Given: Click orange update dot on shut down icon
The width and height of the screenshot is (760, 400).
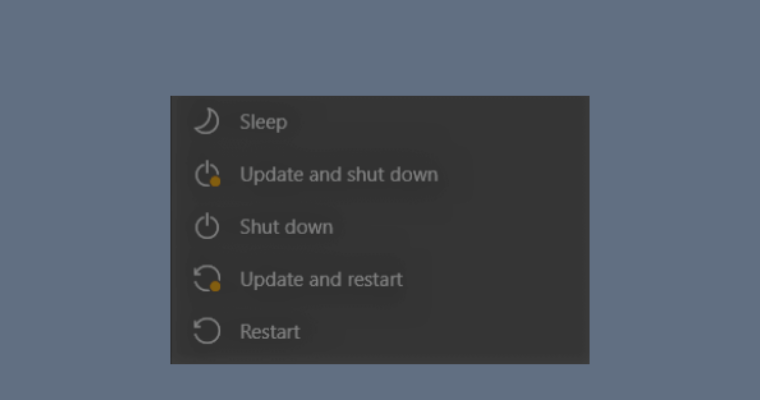Looking at the screenshot, I should tap(215, 182).
